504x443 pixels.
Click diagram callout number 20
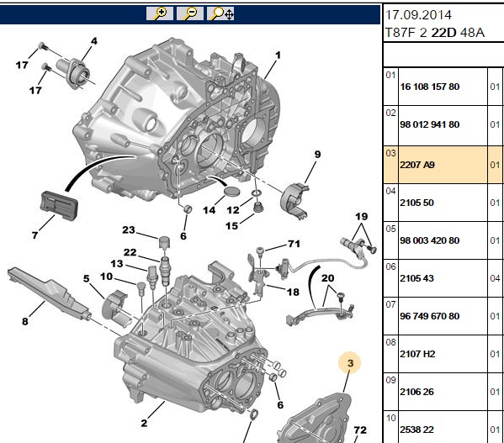tap(327, 278)
